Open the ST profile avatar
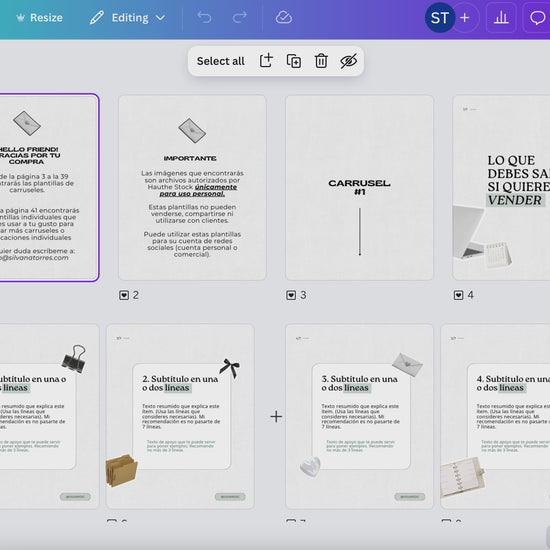Viewport: 550px width, 550px height. click(440, 18)
